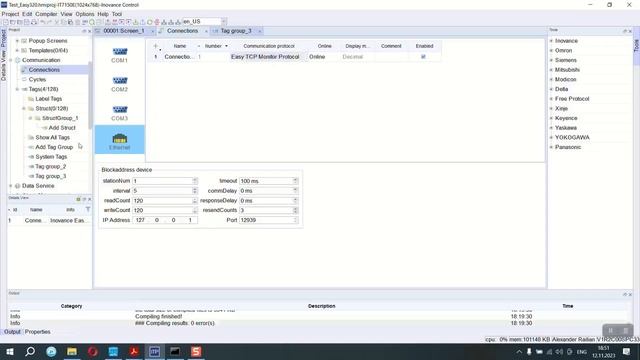Open the red Opera browser taskbar icon
The width and height of the screenshot is (640, 360).
tap(93, 351)
